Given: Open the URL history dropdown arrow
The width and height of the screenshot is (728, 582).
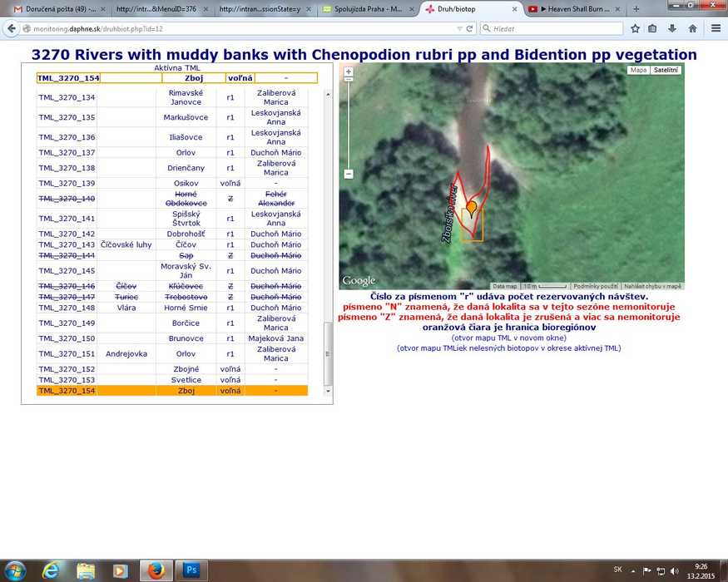Looking at the screenshot, I should (459, 29).
